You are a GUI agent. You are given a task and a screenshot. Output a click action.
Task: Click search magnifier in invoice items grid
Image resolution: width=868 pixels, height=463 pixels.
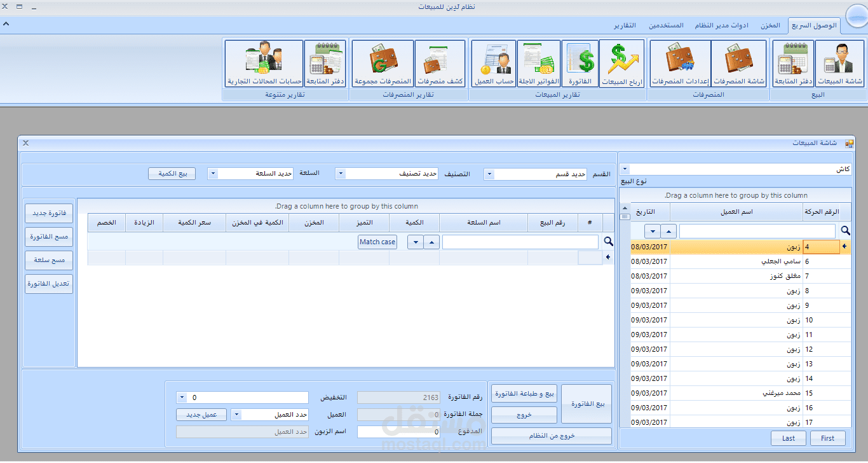tap(608, 242)
